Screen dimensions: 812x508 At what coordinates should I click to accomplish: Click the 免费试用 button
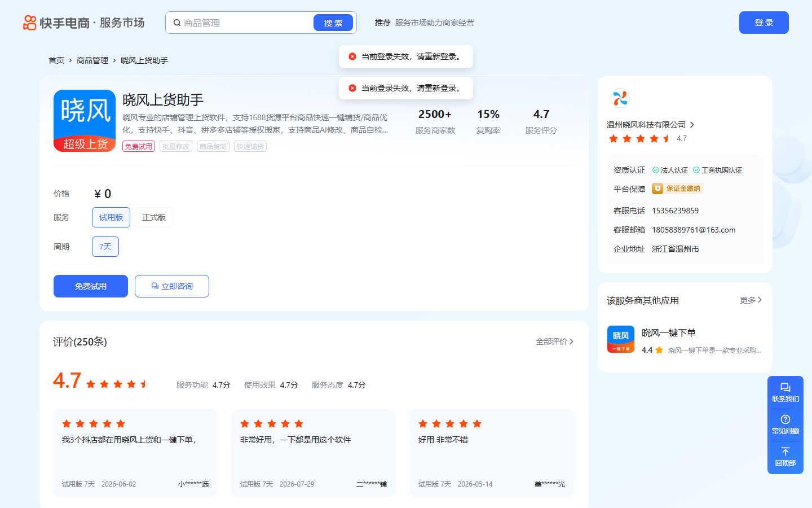tap(91, 286)
